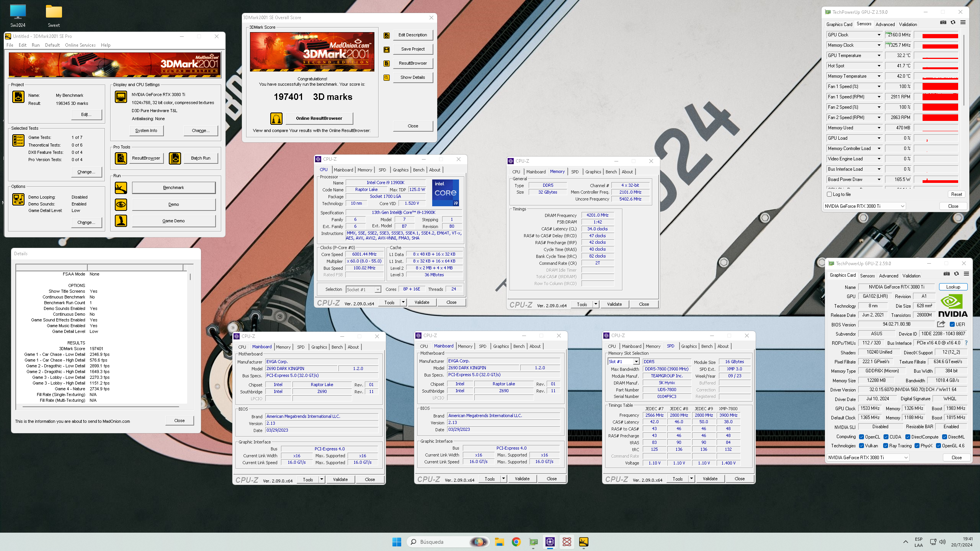Click the Project icon beside My Benchmark
The image size is (980, 551).
(18, 97)
